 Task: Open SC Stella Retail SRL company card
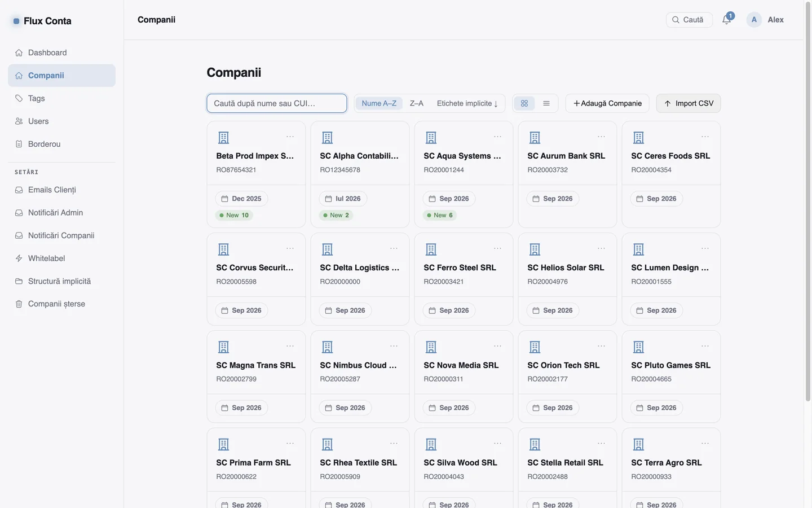[567, 468]
